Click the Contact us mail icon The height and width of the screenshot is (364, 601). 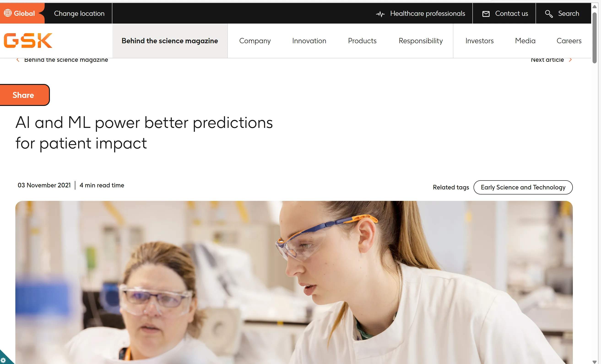[x=486, y=14]
